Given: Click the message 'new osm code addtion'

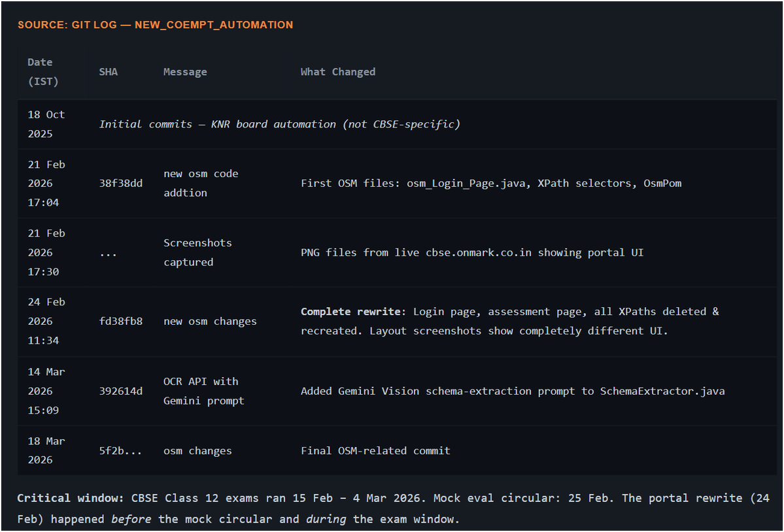Looking at the screenshot, I should 201,184.
